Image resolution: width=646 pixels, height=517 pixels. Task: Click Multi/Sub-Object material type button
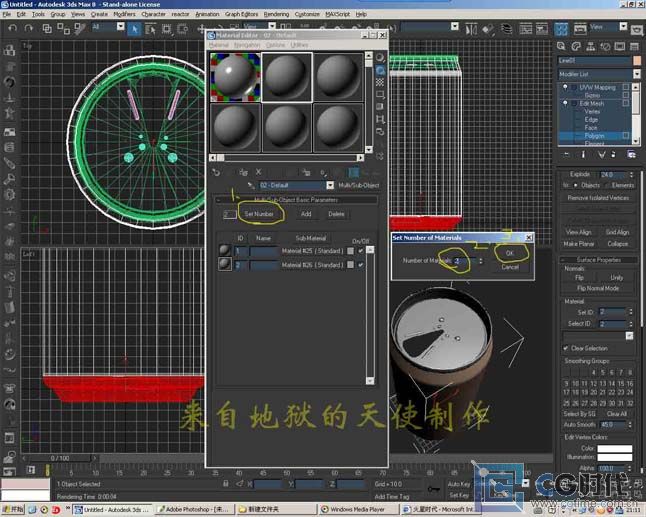(358, 185)
